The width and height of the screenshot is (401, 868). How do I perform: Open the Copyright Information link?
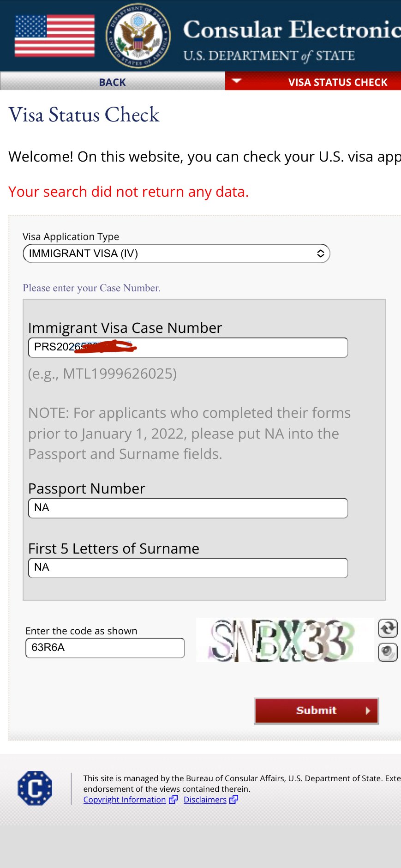(125, 800)
